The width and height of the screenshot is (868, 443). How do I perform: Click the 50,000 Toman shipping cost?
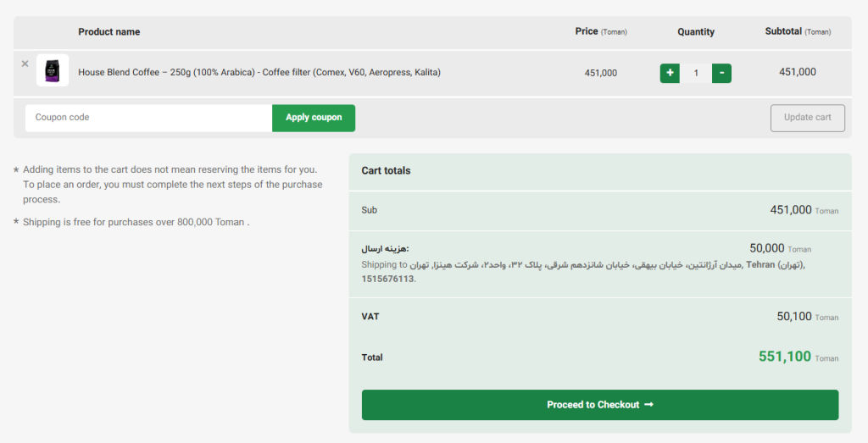pyautogui.click(x=767, y=248)
